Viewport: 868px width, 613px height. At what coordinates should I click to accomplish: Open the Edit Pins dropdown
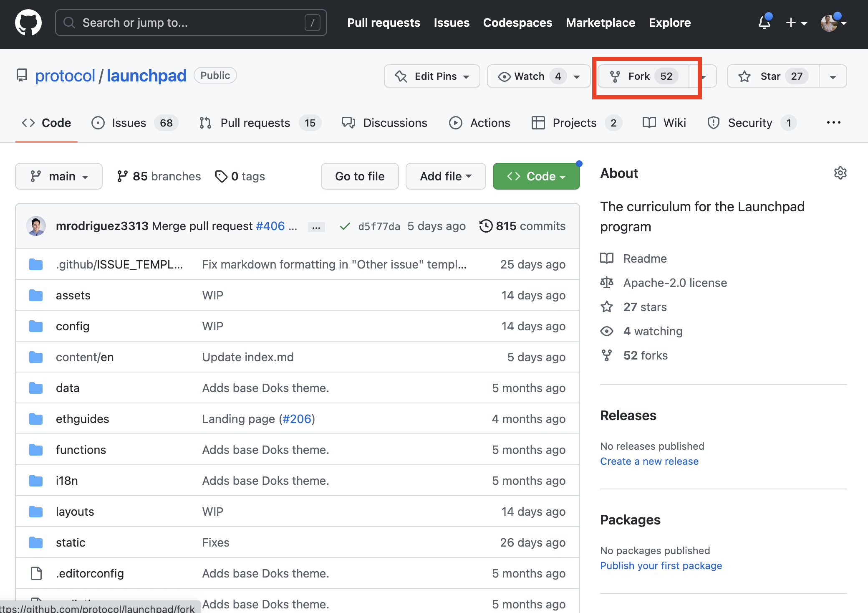tap(432, 76)
